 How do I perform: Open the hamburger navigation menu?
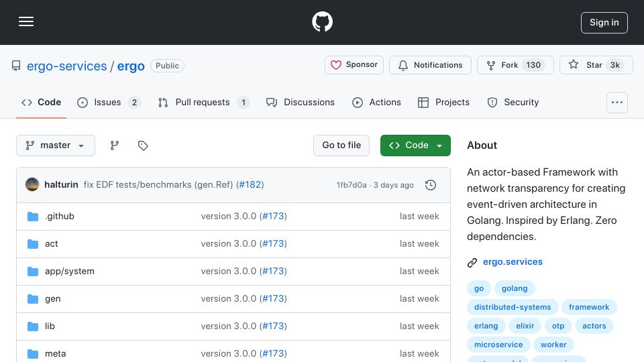[26, 21]
